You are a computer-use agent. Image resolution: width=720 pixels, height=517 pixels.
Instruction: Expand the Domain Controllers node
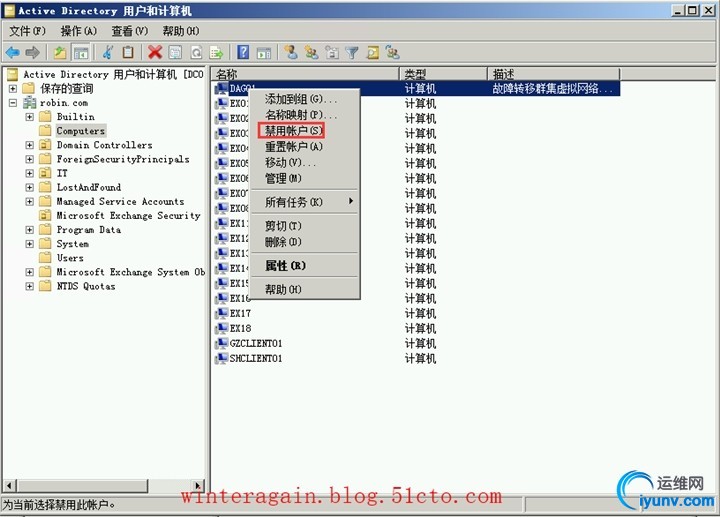29,145
